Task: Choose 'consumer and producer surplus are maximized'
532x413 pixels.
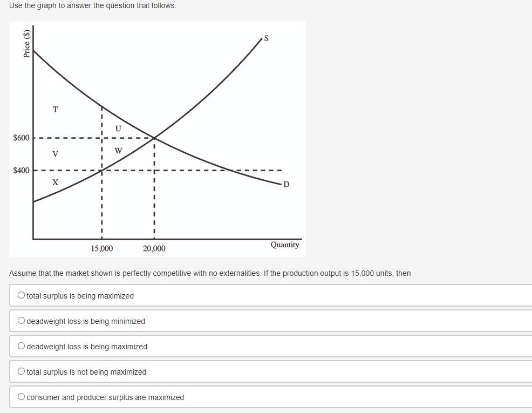Action: click(21, 397)
